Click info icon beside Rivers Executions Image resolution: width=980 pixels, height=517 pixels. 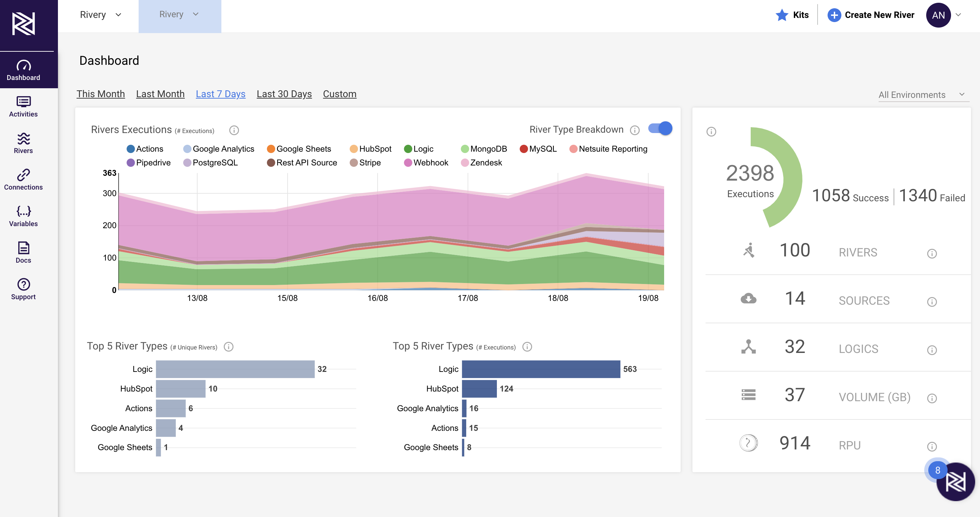click(x=234, y=130)
